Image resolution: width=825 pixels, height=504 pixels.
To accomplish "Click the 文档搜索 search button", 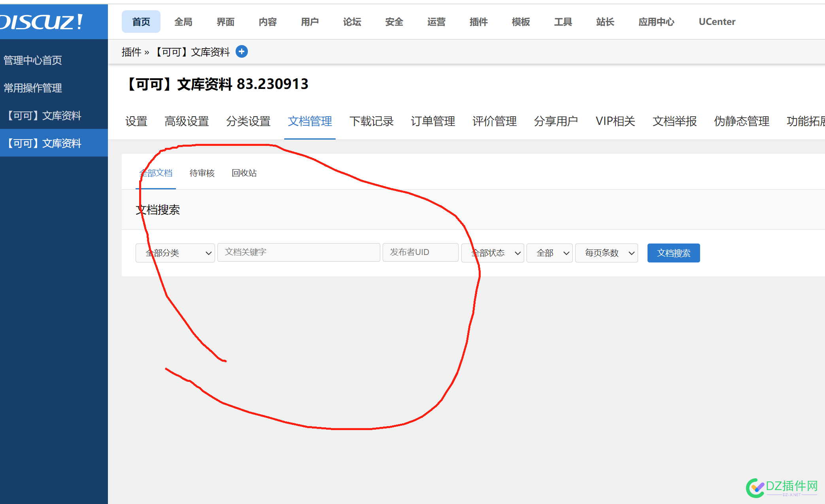I will 673,253.
